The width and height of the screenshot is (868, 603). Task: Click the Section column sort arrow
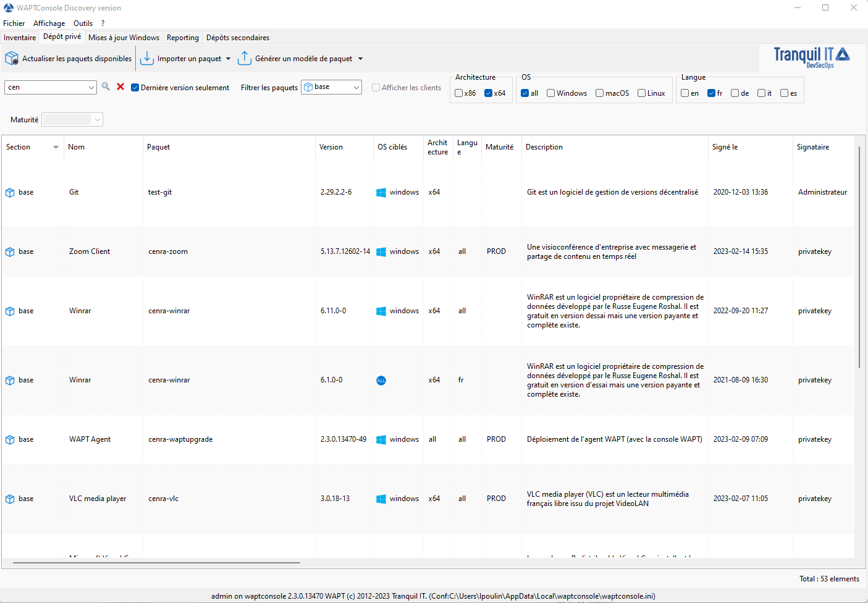(56, 147)
